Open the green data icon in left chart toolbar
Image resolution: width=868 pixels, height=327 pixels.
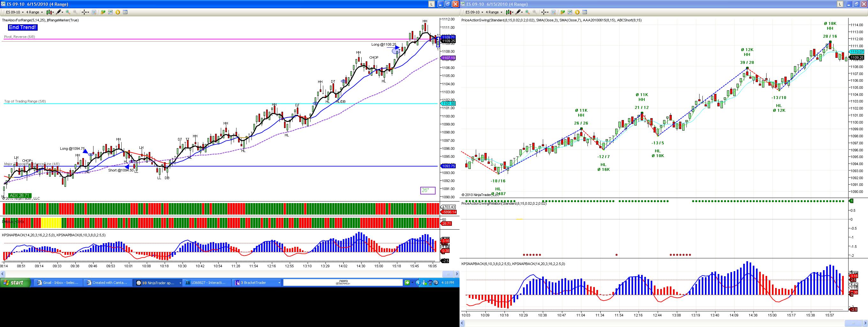[x=103, y=12]
